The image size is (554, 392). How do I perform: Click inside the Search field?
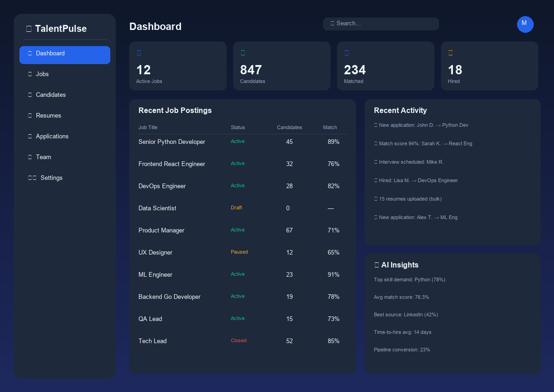click(x=381, y=24)
